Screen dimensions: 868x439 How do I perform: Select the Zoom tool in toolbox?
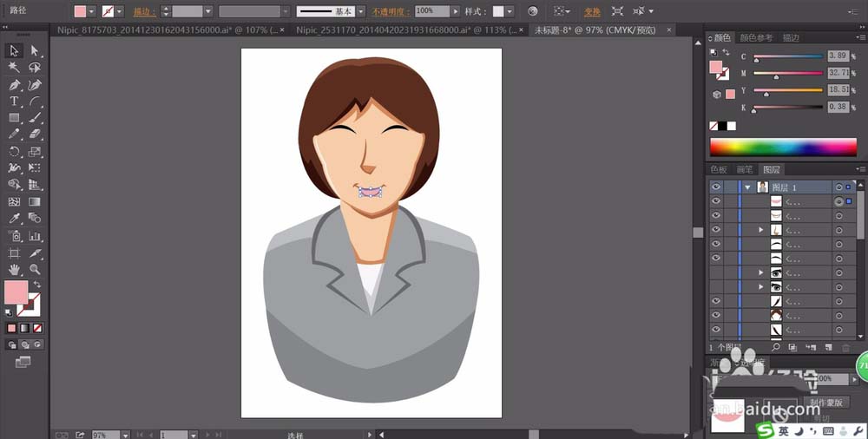tap(35, 269)
